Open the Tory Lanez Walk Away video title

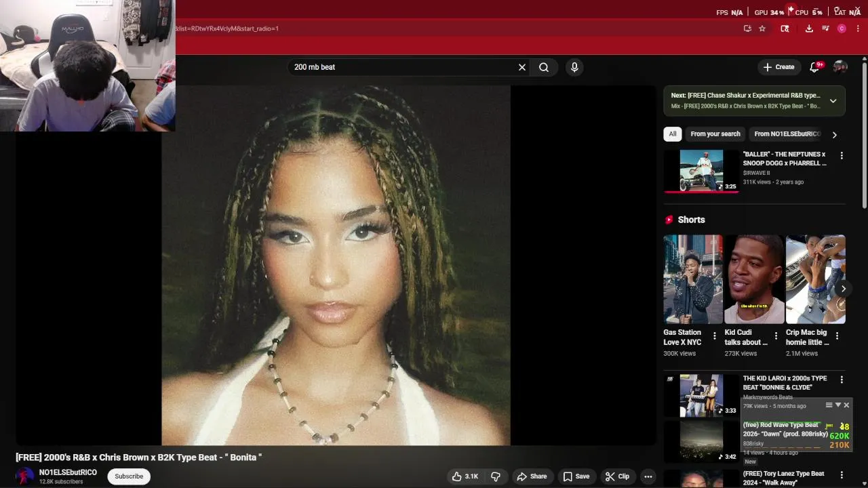783,478
